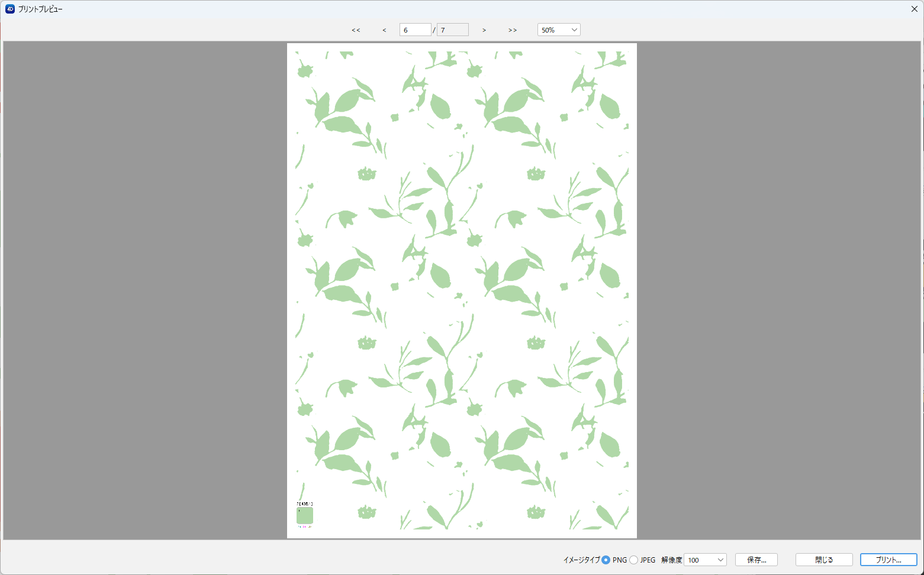The image size is (924, 575).
Task: Go to the previous page with <
Action: (384, 30)
